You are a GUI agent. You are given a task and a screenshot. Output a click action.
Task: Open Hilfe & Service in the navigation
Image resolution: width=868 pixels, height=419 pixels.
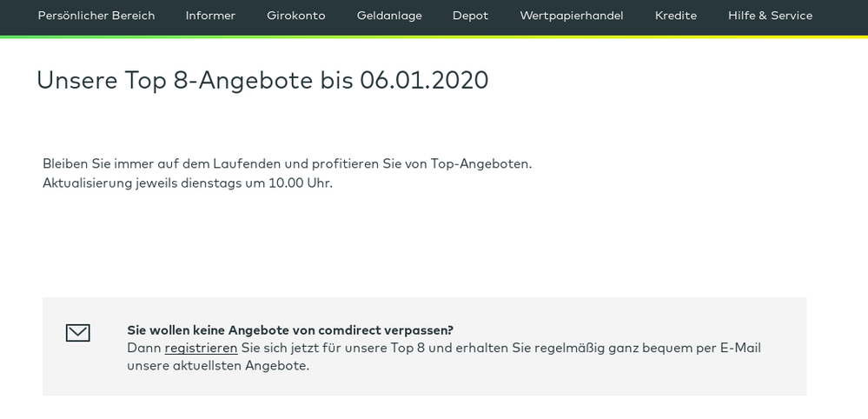tap(770, 16)
